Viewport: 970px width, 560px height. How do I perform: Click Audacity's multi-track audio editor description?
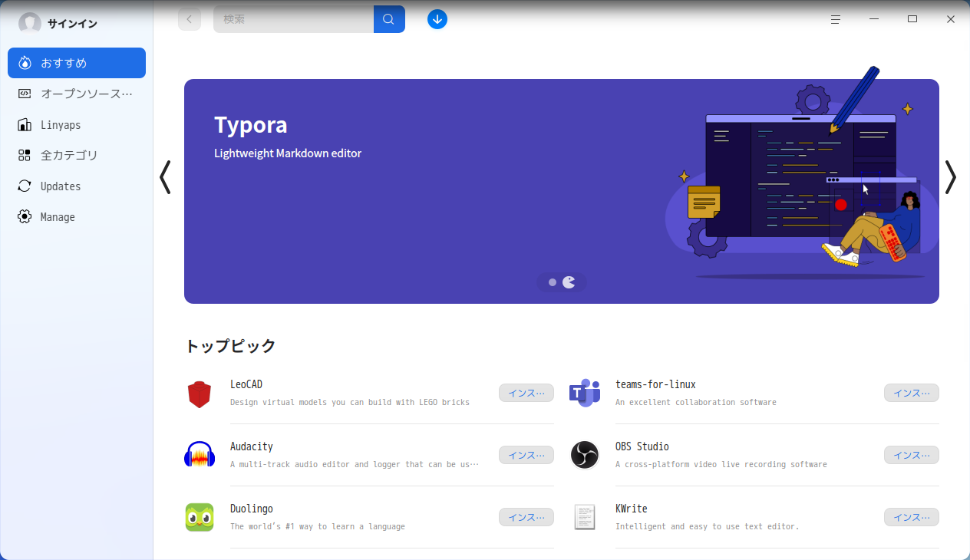355,464
